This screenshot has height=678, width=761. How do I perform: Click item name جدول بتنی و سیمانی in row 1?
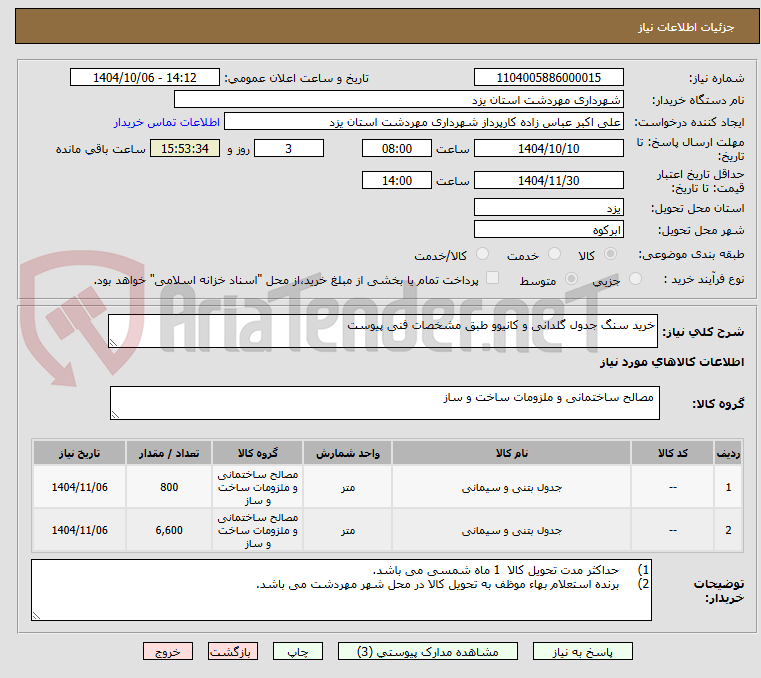[x=512, y=488]
